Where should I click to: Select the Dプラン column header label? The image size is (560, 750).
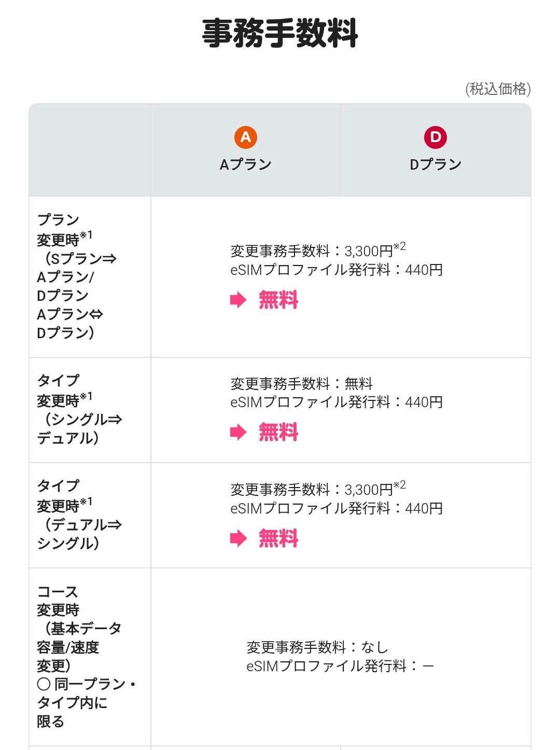click(435, 164)
